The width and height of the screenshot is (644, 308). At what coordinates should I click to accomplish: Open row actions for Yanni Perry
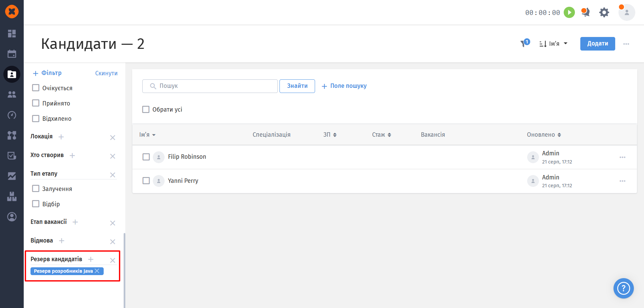pos(622,181)
